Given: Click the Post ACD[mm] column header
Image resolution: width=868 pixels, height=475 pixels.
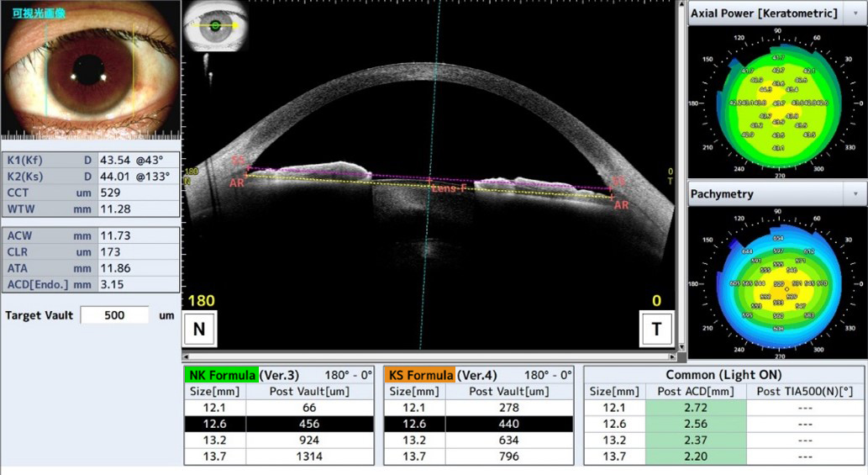Looking at the screenshot, I should [x=696, y=392].
